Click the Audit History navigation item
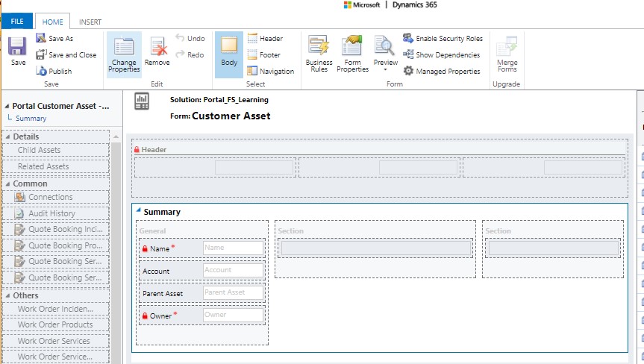The height and width of the screenshot is (364, 644). click(56, 213)
